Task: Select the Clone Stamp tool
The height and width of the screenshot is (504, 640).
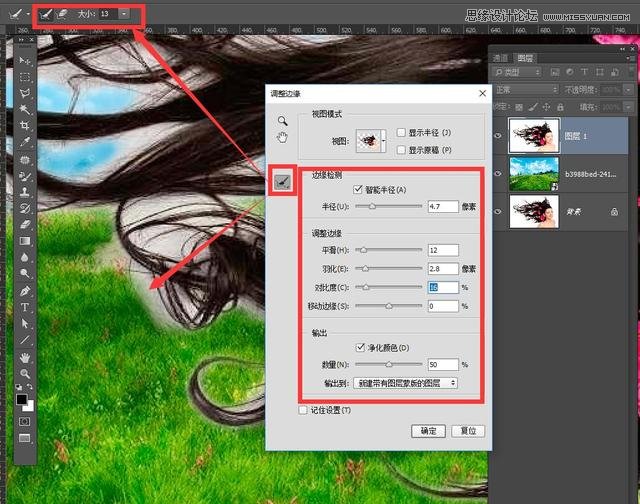Action: (x=25, y=192)
